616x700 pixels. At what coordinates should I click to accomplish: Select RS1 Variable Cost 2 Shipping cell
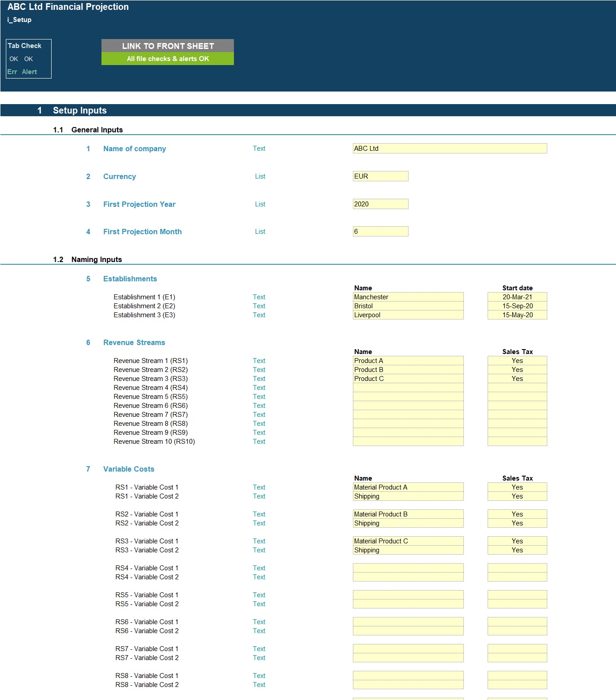point(408,496)
